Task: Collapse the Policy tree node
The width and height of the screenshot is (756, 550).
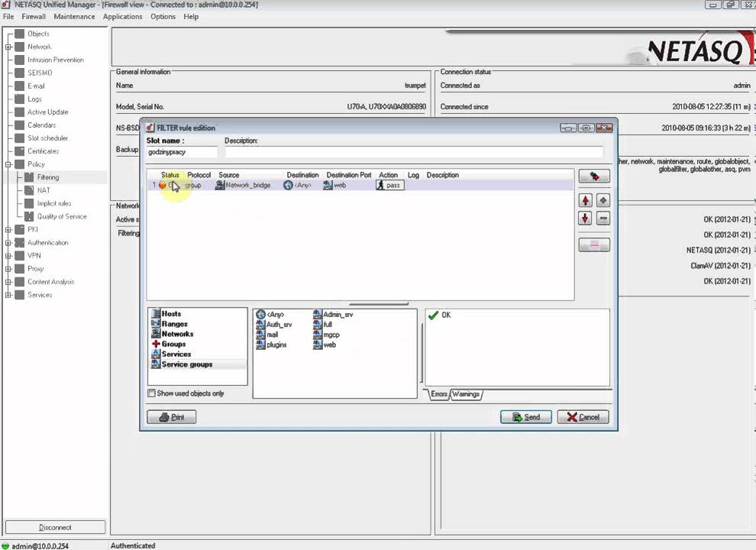Action: 8,164
